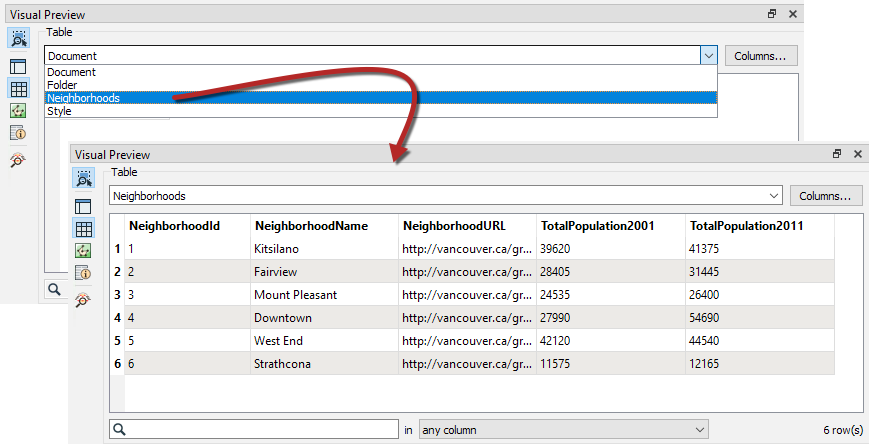Click Columns... button in back window
This screenshot has height=447, width=871.
point(761,56)
